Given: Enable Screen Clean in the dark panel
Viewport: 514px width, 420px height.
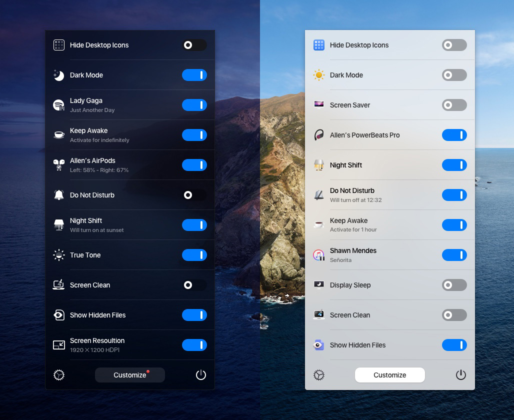Looking at the screenshot, I should coord(194,285).
